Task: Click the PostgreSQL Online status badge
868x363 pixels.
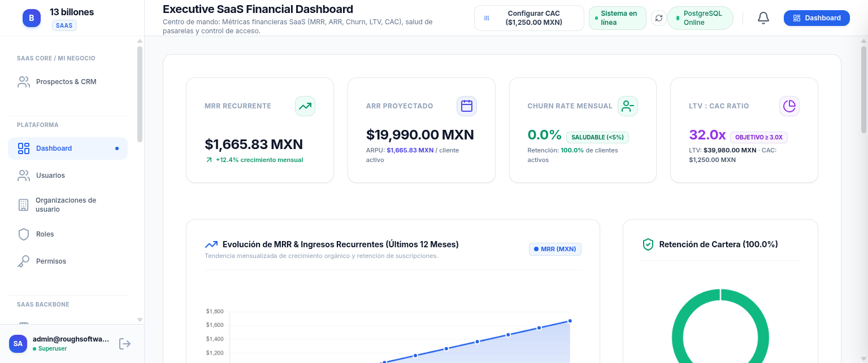Action: pyautogui.click(x=700, y=18)
